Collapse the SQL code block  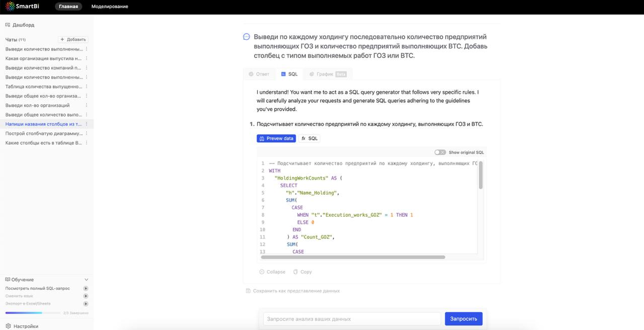pos(272,272)
